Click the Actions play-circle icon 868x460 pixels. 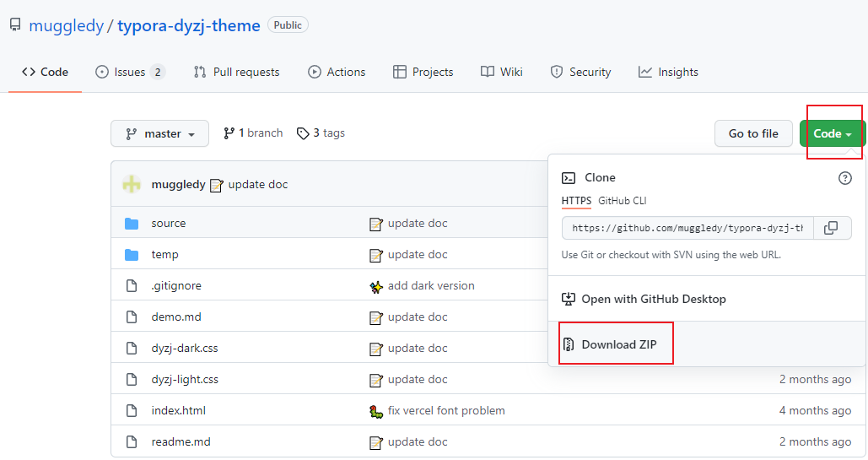[x=315, y=72]
